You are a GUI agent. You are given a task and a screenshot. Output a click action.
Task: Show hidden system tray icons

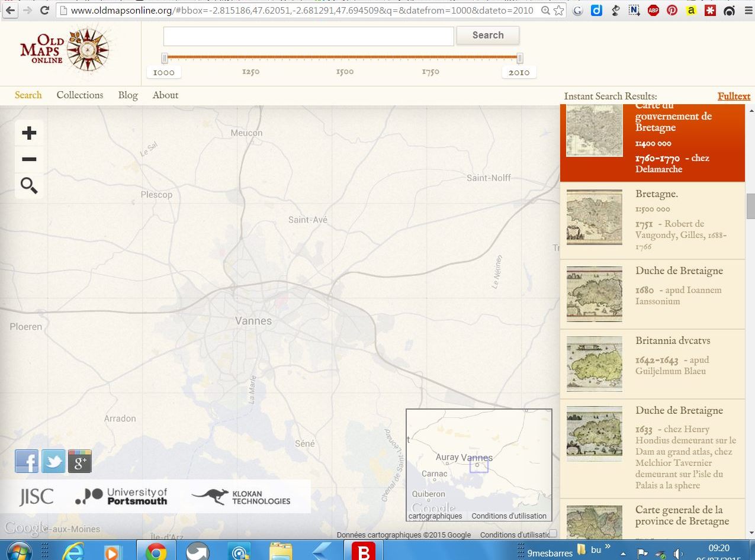click(x=623, y=554)
